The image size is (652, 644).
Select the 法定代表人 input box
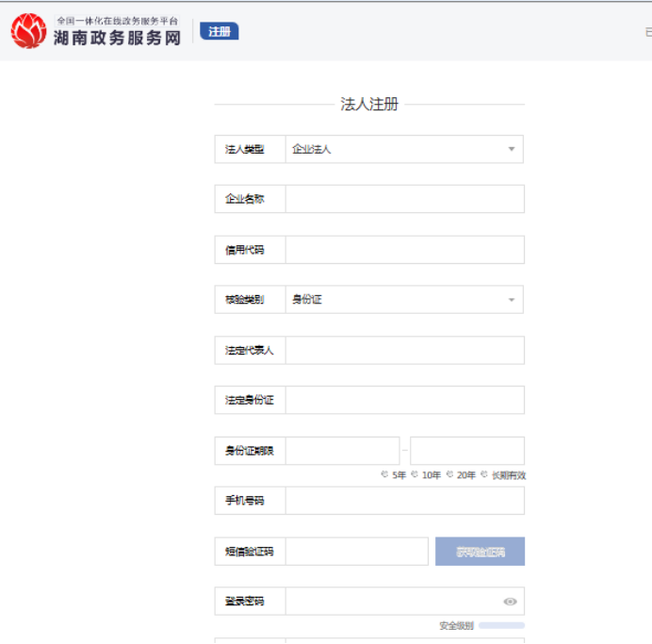click(404, 350)
